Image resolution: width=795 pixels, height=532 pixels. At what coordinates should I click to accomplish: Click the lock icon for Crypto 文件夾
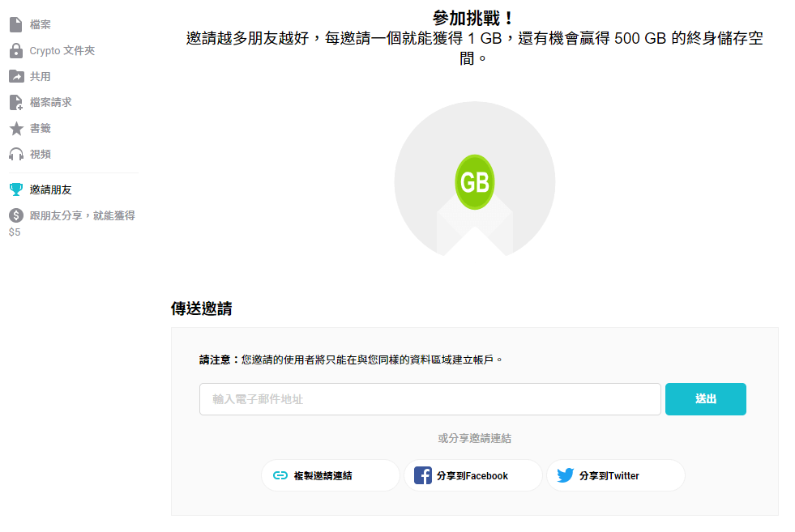16,51
